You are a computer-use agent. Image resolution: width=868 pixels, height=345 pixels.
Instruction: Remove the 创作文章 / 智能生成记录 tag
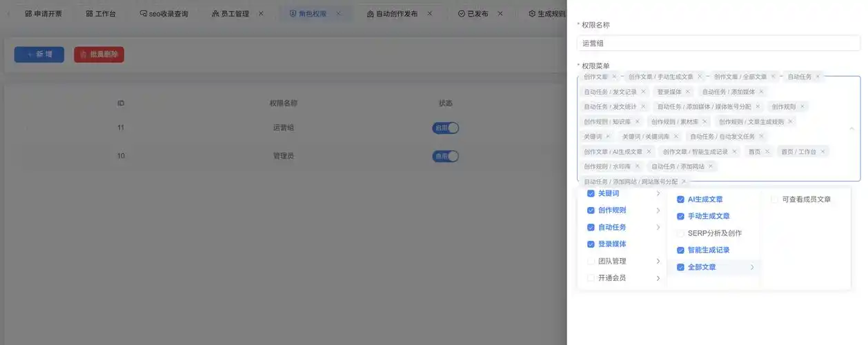tap(734, 152)
